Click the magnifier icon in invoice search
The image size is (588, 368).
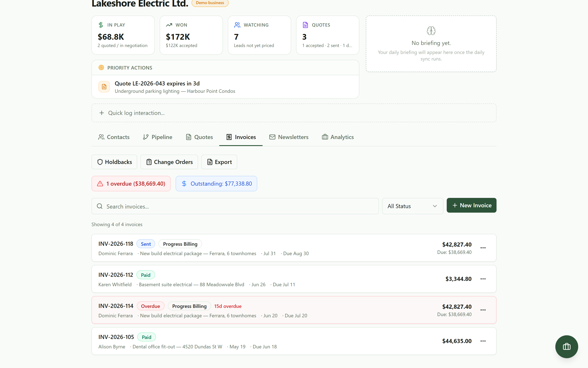coord(100,206)
